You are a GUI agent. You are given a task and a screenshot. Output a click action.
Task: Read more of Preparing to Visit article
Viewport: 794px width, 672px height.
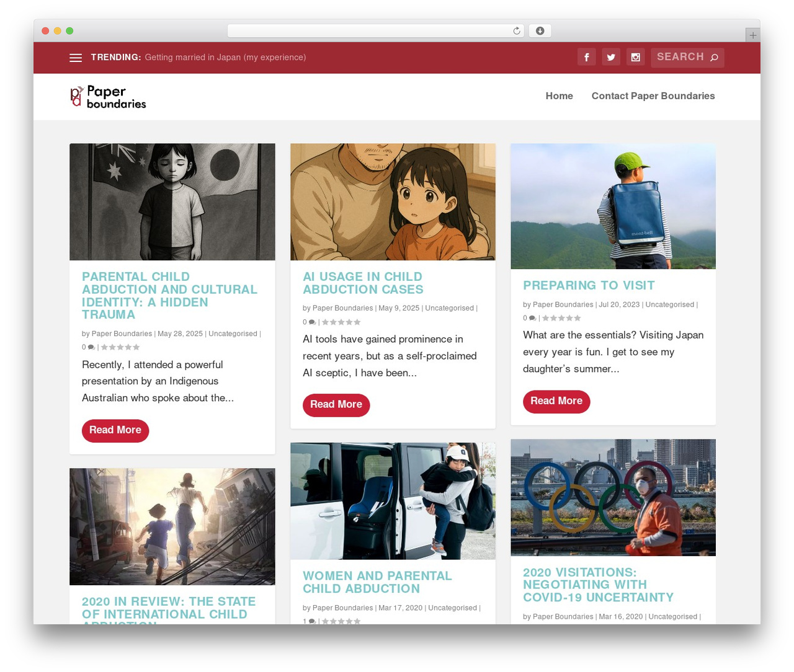click(556, 401)
